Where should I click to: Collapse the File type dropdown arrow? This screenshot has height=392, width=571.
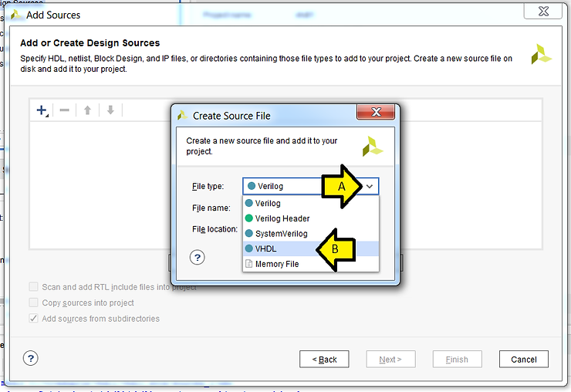(x=370, y=186)
